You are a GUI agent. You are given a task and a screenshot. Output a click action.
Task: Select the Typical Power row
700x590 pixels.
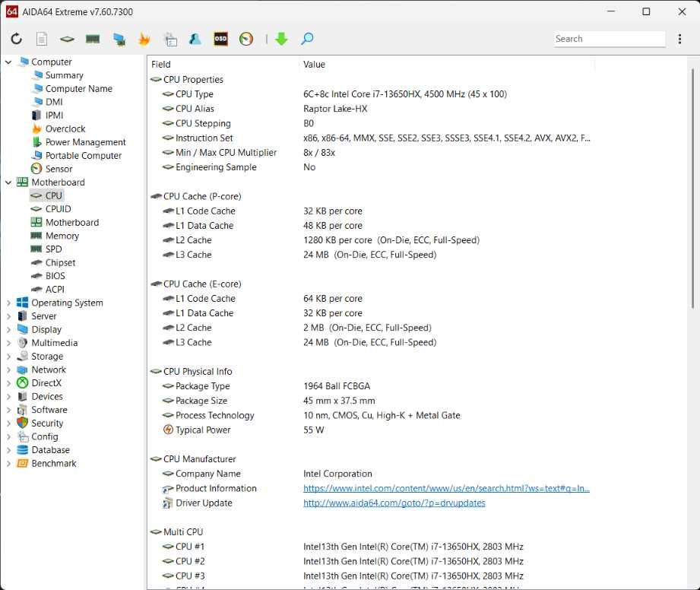[372, 430]
